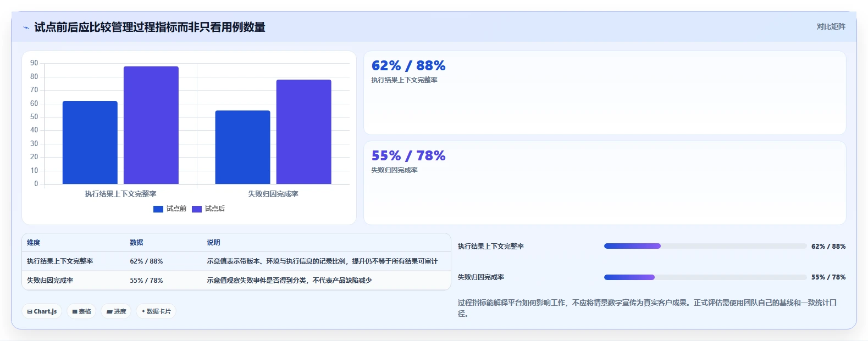This screenshot has height=341, width=868.
Task: Click the 维度 table column header
Action: pyautogui.click(x=34, y=243)
